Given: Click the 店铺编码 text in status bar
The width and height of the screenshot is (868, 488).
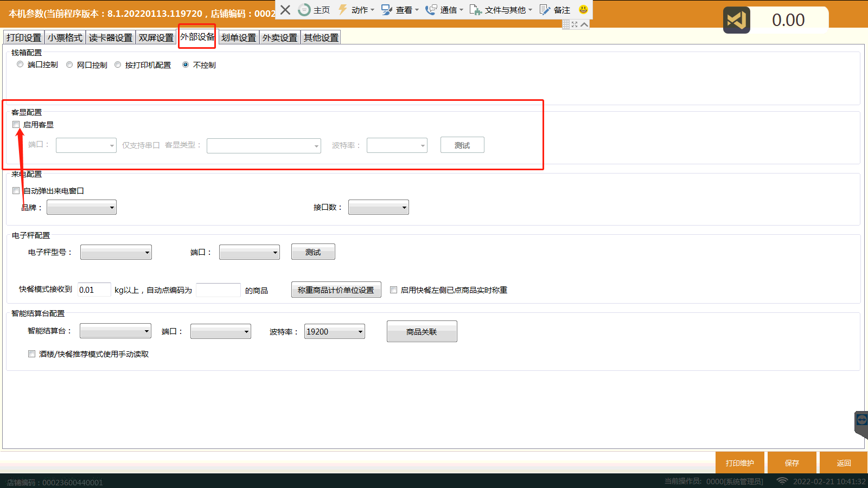Looking at the screenshot, I should [55, 482].
